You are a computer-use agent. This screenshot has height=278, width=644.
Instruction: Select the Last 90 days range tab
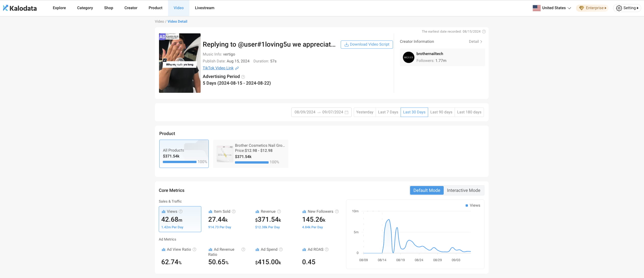tap(441, 112)
